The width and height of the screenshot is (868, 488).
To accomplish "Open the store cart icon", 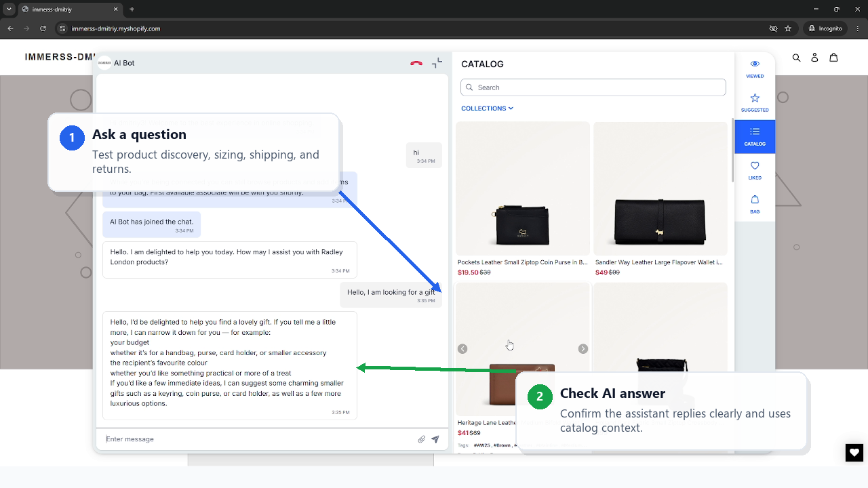I will click(x=833, y=58).
